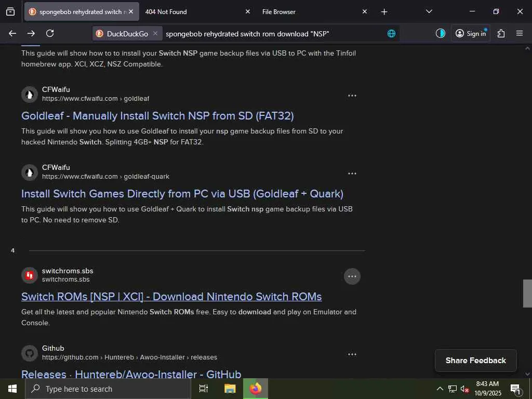The image size is (532, 399).
Task: Expand the list all tabs dropdown arrow
Action: [429, 11]
